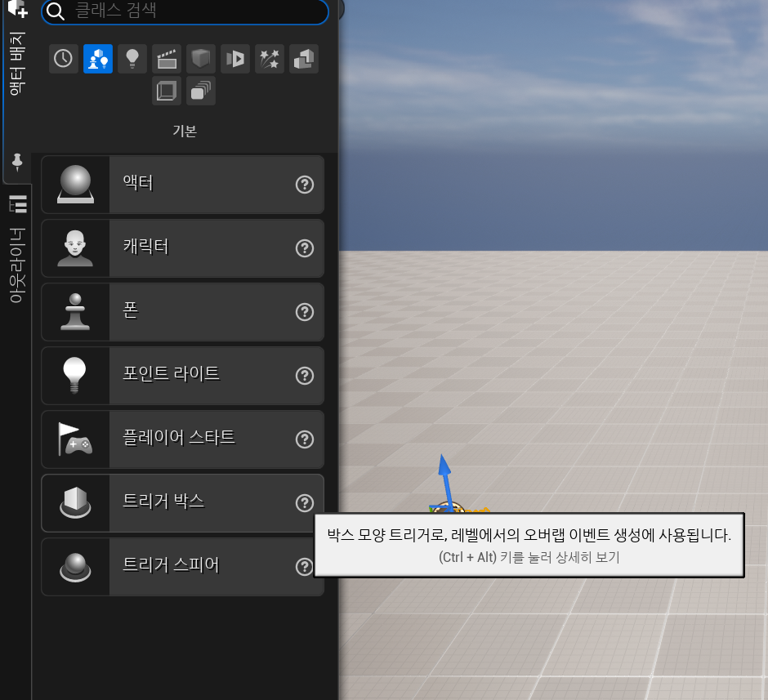Click the Trigger Box thumbnail
The height and width of the screenshot is (700, 768).
[75, 502]
